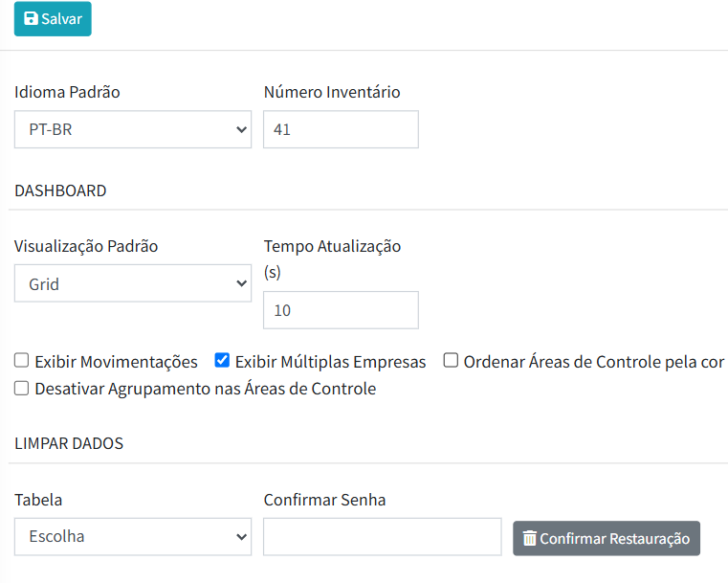Click the Idioma Padrão label text
Image resolution: width=728 pixels, height=583 pixels.
(67, 93)
